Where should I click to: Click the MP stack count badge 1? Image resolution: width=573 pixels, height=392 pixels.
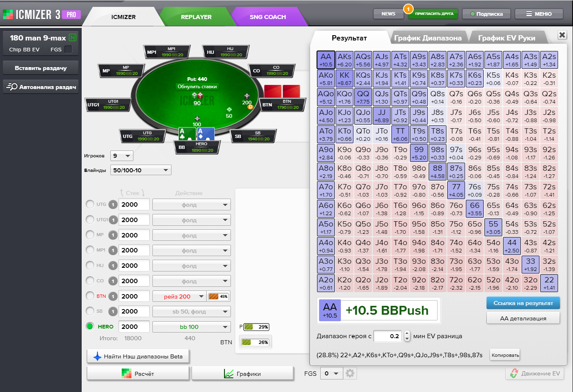point(113,235)
